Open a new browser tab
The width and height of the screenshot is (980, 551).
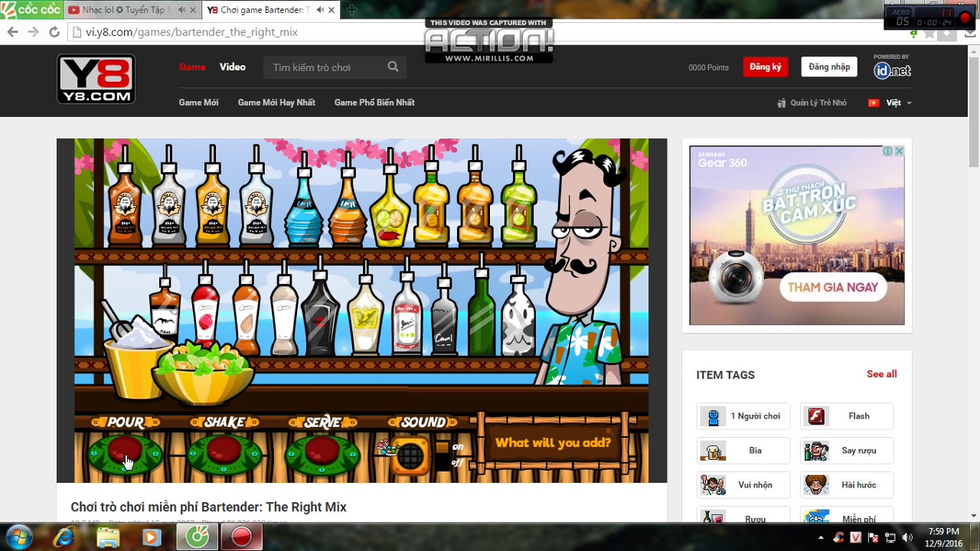351,10
